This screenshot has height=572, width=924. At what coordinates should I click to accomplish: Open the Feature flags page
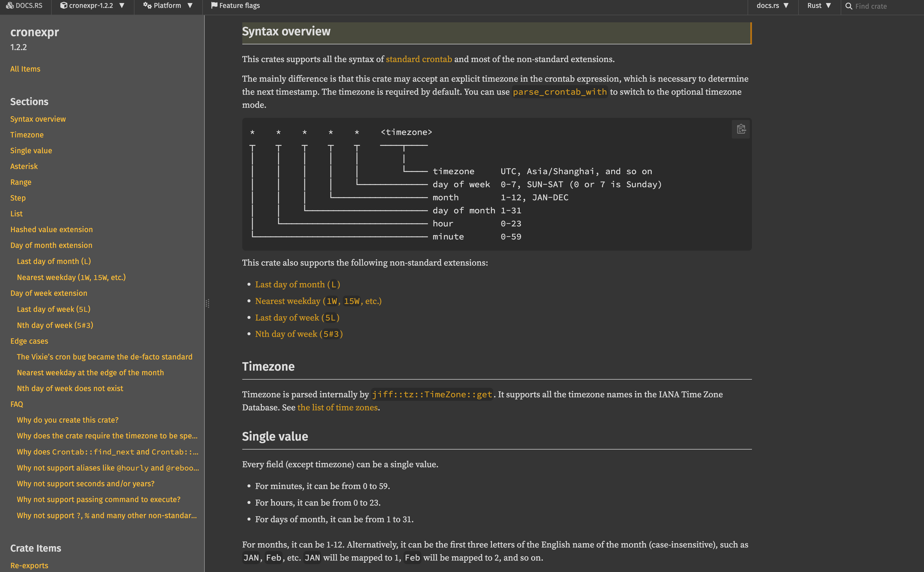pos(239,5)
